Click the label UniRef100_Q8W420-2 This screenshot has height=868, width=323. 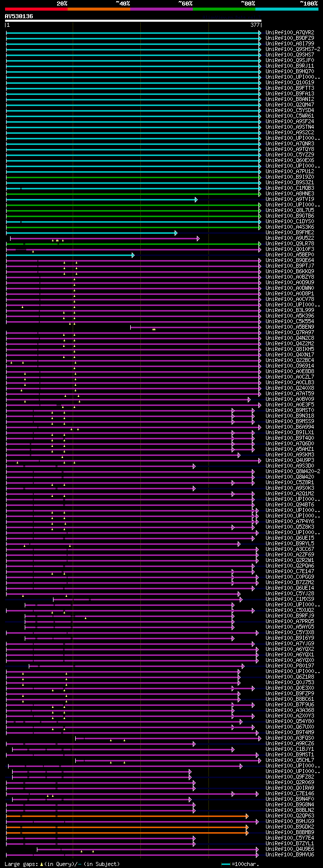293,471
